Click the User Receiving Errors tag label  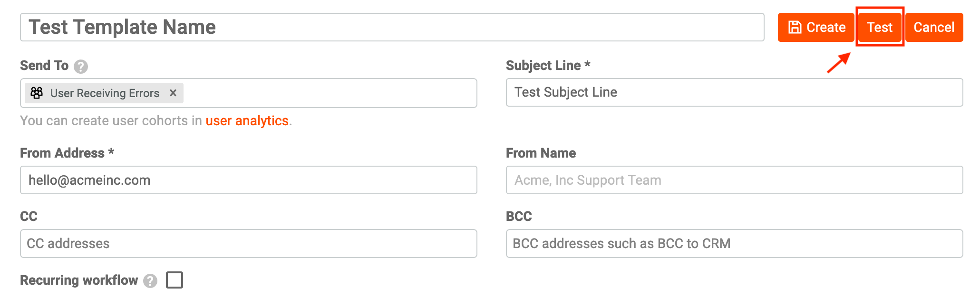point(105,93)
